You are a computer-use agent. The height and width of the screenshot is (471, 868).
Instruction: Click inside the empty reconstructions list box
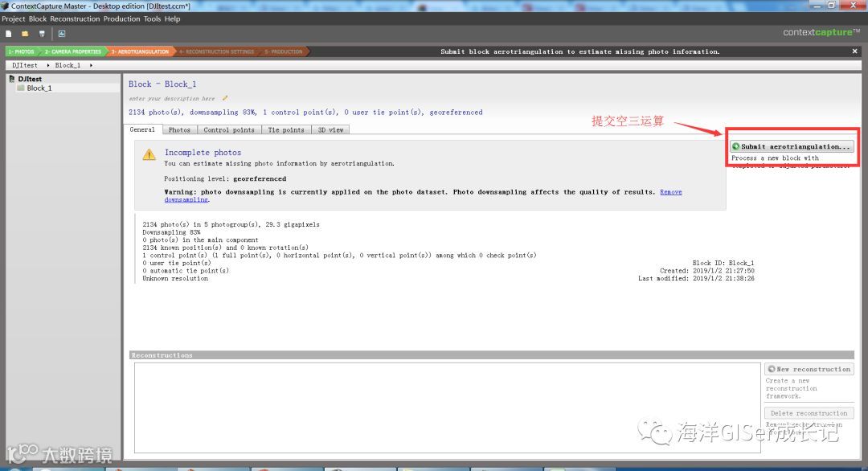click(x=448, y=408)
